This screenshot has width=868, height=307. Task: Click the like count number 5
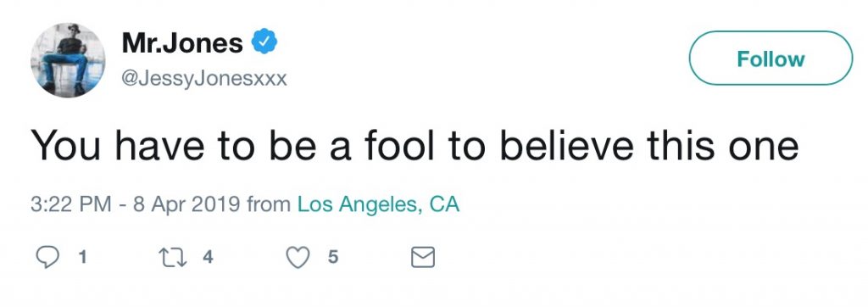(x=332, y=257)
